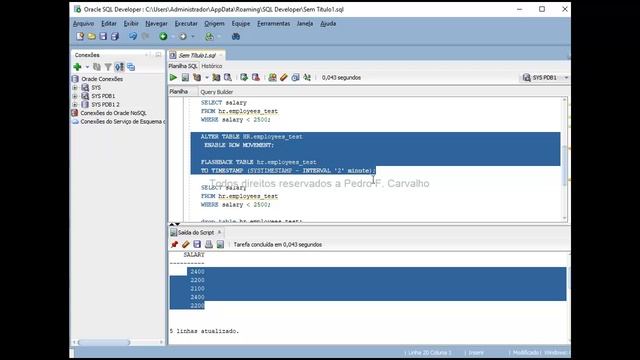Viewport: 640px width, 360px height.
Task: Open the Janela menu
Action: click(304, 23)
